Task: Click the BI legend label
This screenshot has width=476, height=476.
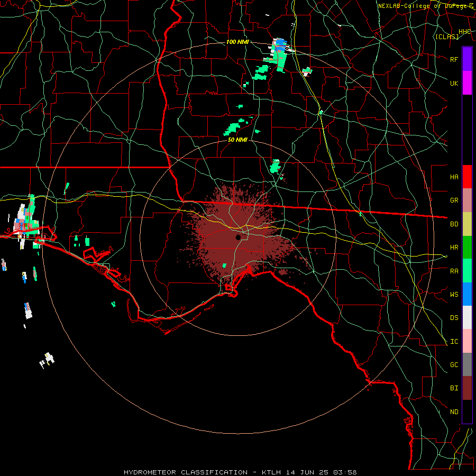Action: pos(454,388)
